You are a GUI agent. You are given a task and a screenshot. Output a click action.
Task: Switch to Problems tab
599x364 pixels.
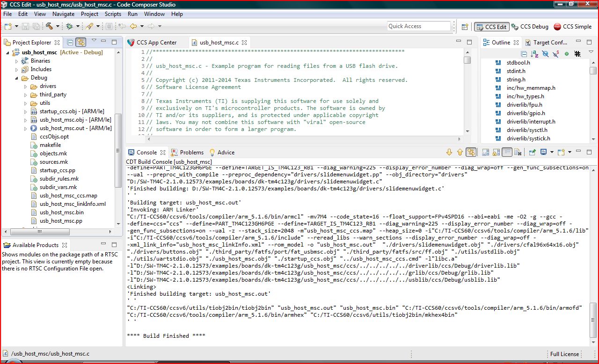point(187,152)
